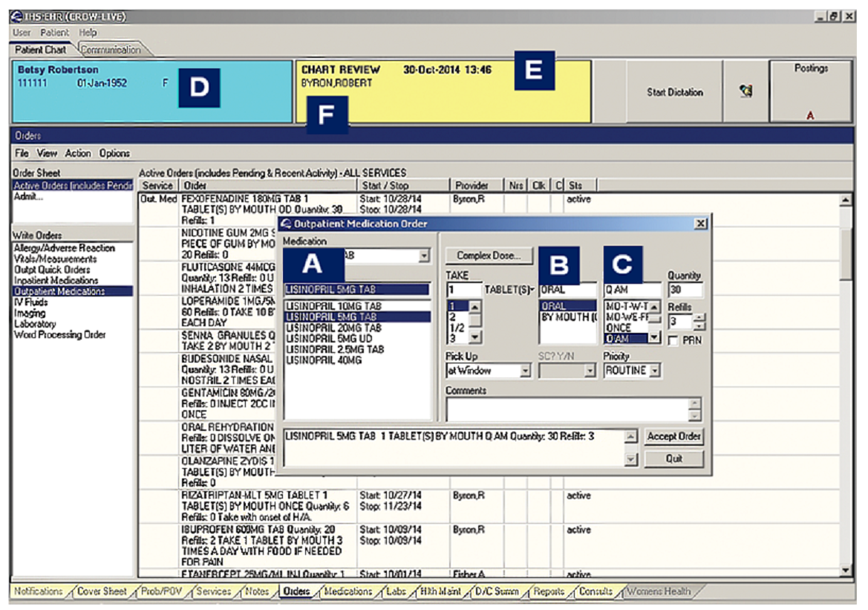Viewport: 868px width, 610px height.
Task: Select IV Fluids under Write Orders
Action: point(31,302)
